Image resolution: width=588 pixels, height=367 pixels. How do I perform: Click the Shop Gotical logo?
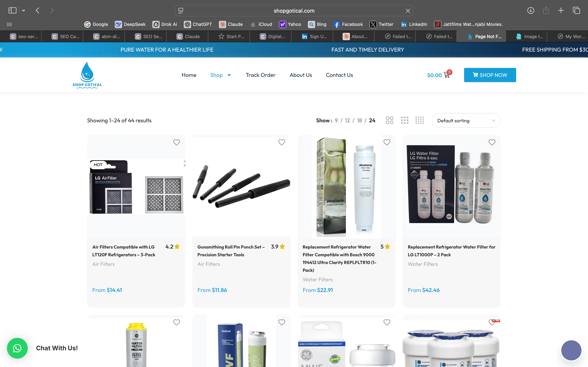pos(87,74)
